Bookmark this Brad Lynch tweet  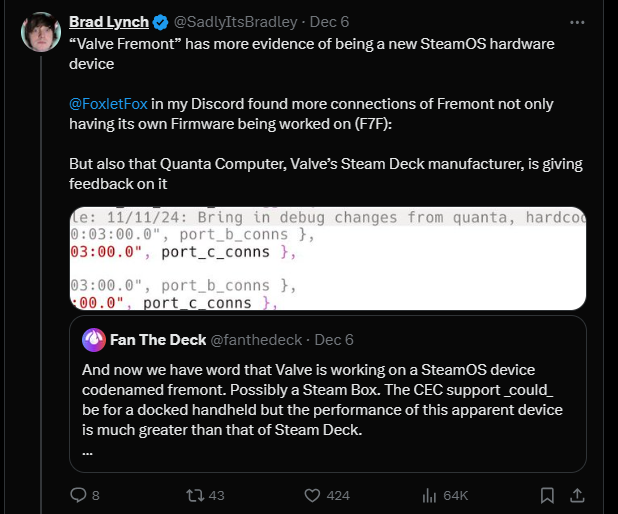(547, 494)
